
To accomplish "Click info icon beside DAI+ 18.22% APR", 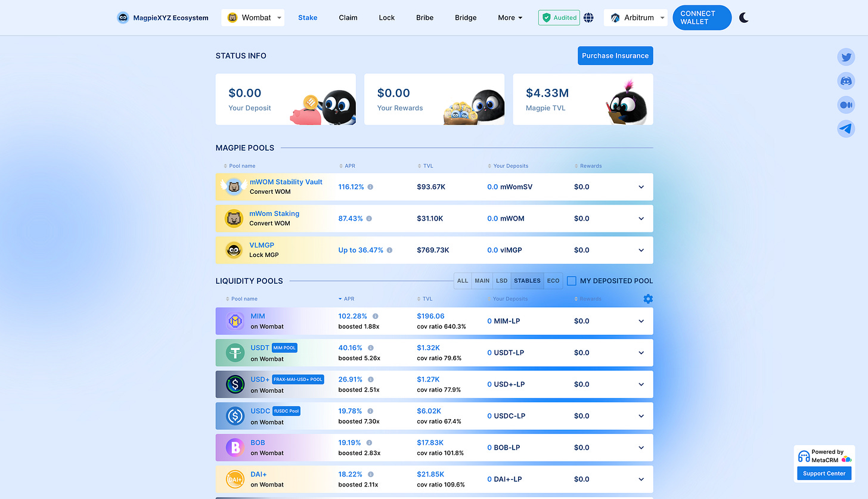I will tap(370, 474).
